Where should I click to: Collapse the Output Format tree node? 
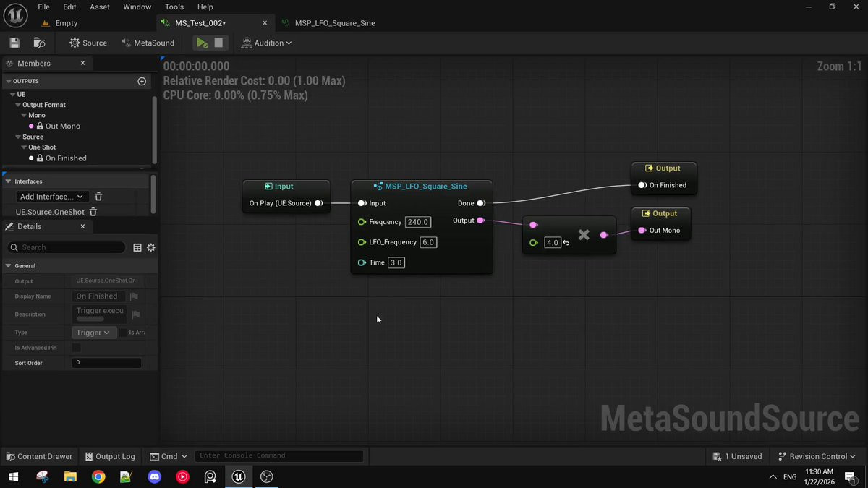(18, 105)
